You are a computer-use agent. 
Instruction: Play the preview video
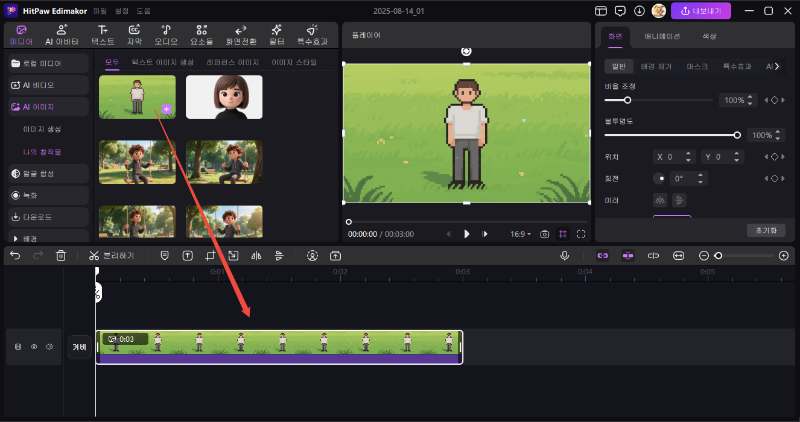[x=466, y=234]
